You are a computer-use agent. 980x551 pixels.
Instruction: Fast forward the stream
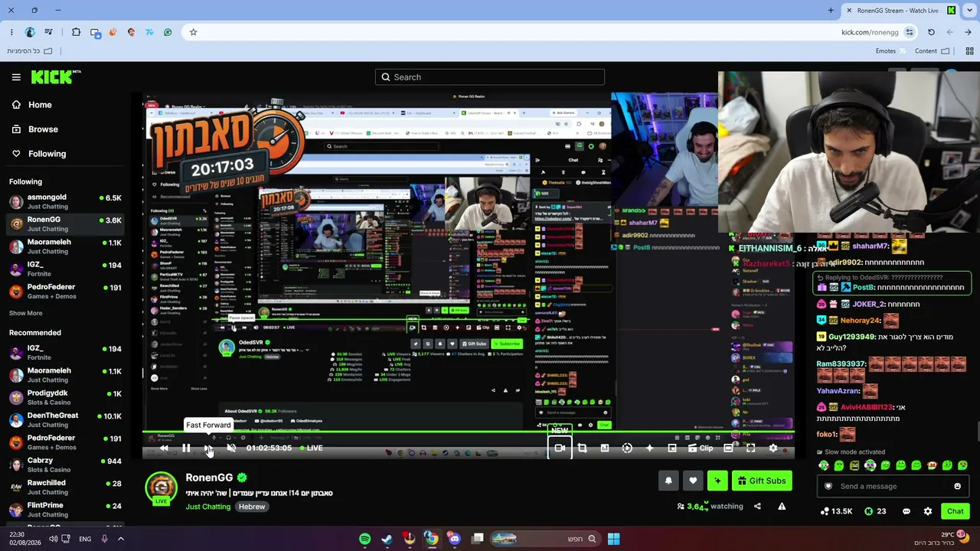[x=208, y=448]
